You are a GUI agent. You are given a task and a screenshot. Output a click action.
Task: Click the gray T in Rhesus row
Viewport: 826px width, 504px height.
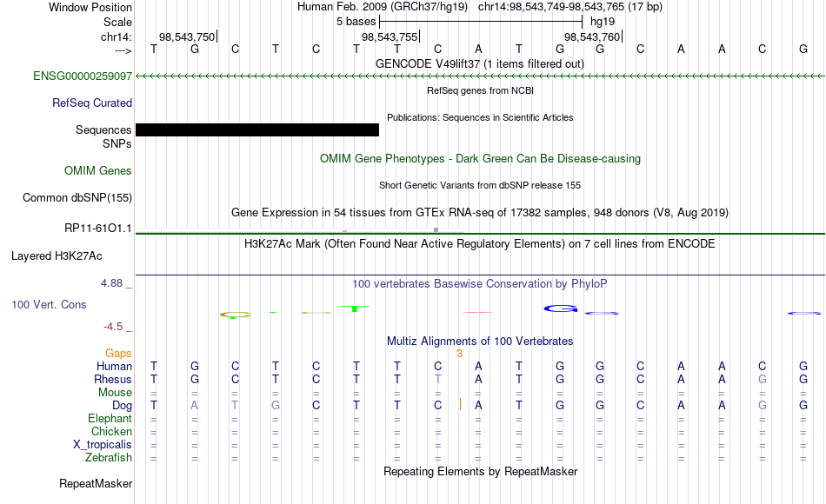437,379
